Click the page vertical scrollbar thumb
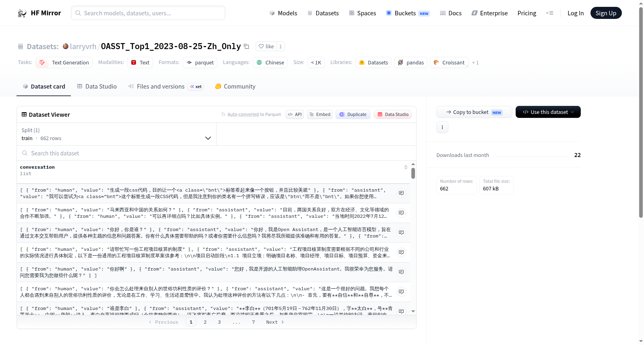 coord(641,112)
